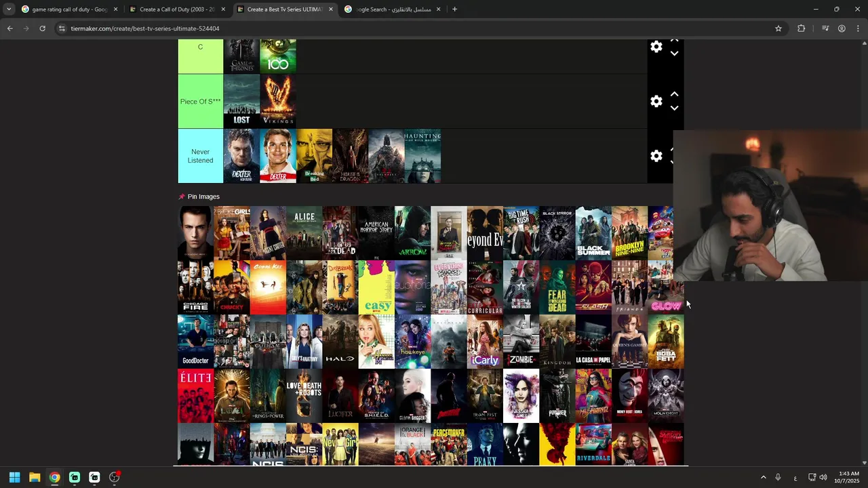
Task: Select Haunting of Hill House poster
Action: pos(422,156)
